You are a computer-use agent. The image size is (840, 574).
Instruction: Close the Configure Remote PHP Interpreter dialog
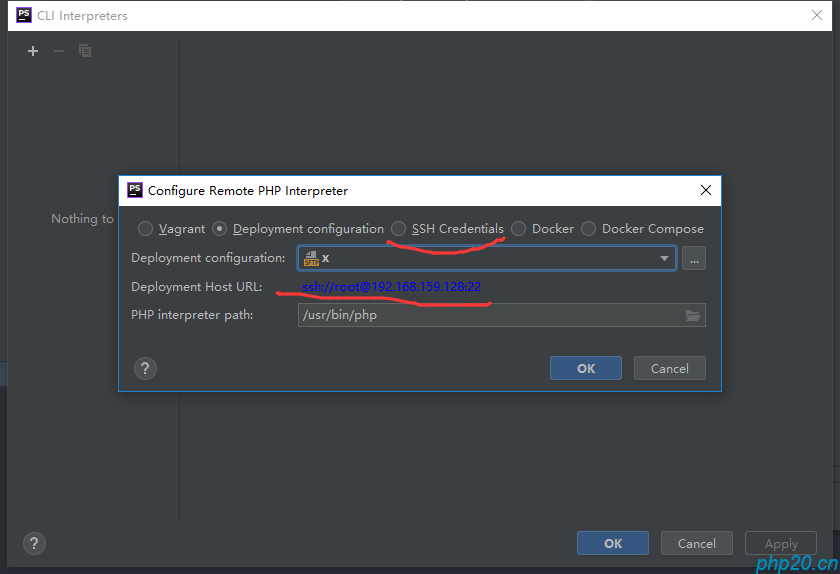pyautogui.click(x=706, y=190)
